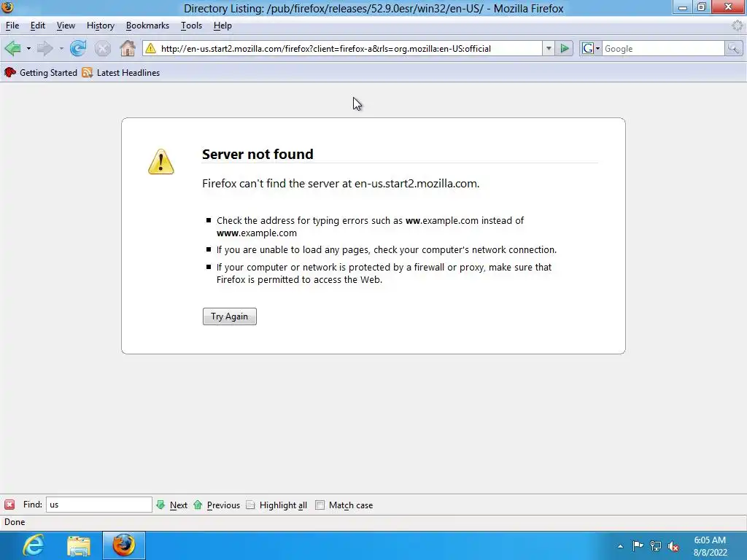This screenshot has width=747, height=560.
Task: Find Next match
Action: pyautogui.click(x=172, y=505)
